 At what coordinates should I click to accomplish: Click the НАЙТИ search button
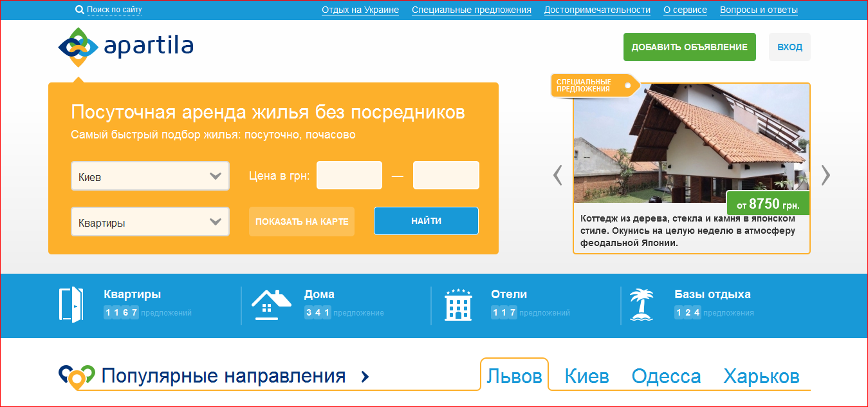point(425,220)
